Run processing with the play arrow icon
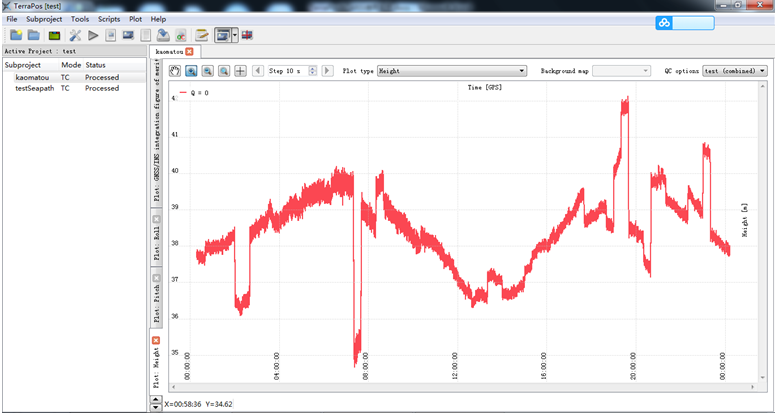 93,35
